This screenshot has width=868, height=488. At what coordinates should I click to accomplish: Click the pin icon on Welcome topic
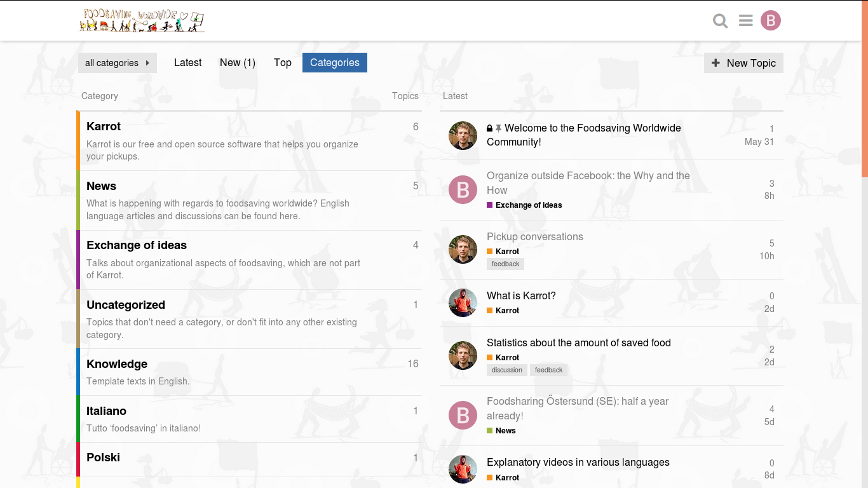(x=498, y=128)
